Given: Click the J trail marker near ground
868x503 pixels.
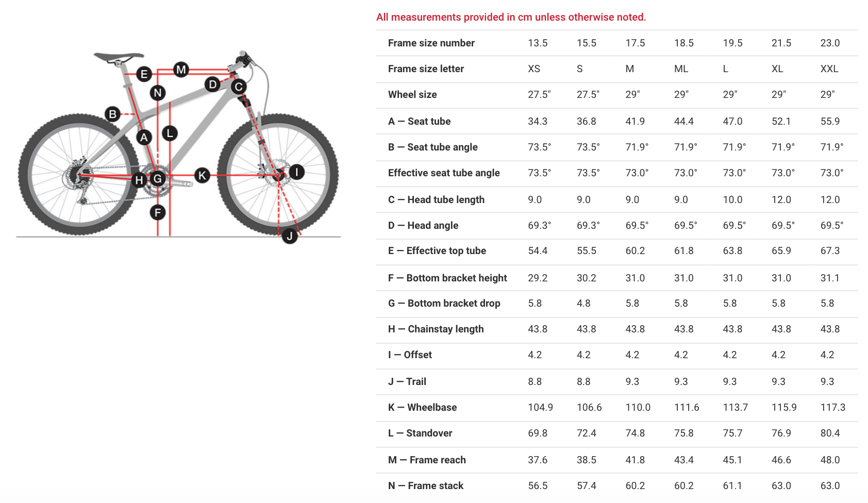Looking at the screenshot, I should pos(290,236).
